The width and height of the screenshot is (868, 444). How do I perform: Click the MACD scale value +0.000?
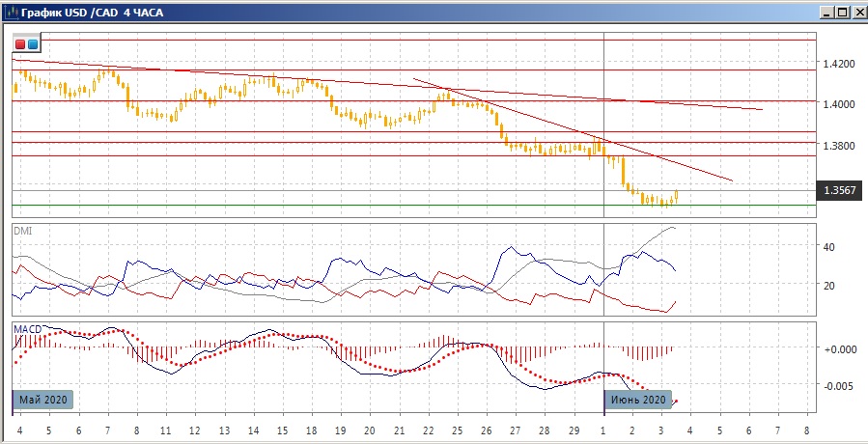836,348
